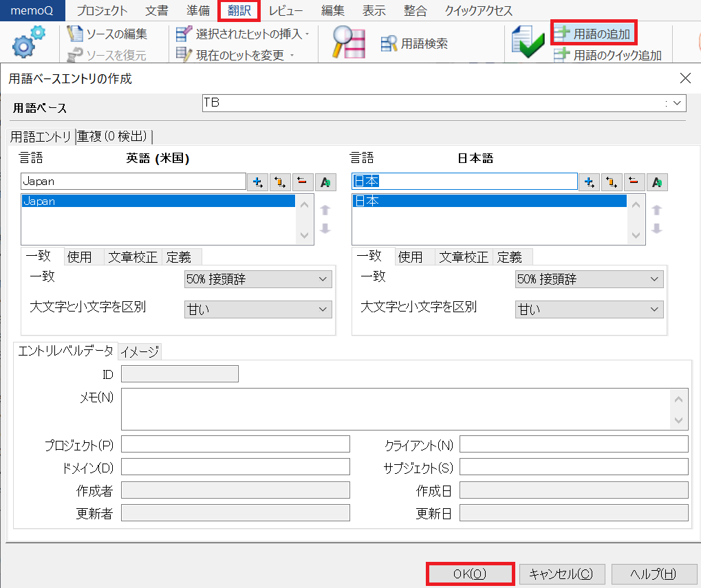Viewport: 701px width, 588px height.
Task: Click 用語のクイック追加 in the ribbon
Action: 609,56
